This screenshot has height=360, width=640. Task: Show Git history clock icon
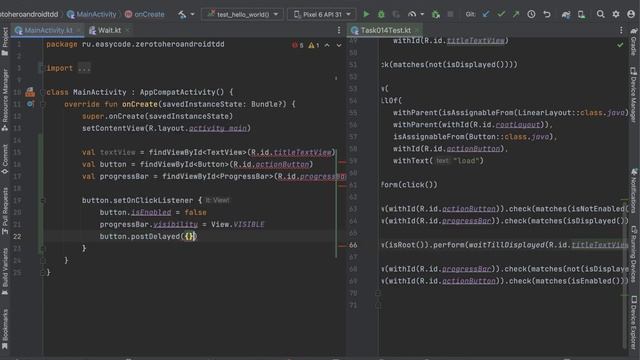coord(531,14)
